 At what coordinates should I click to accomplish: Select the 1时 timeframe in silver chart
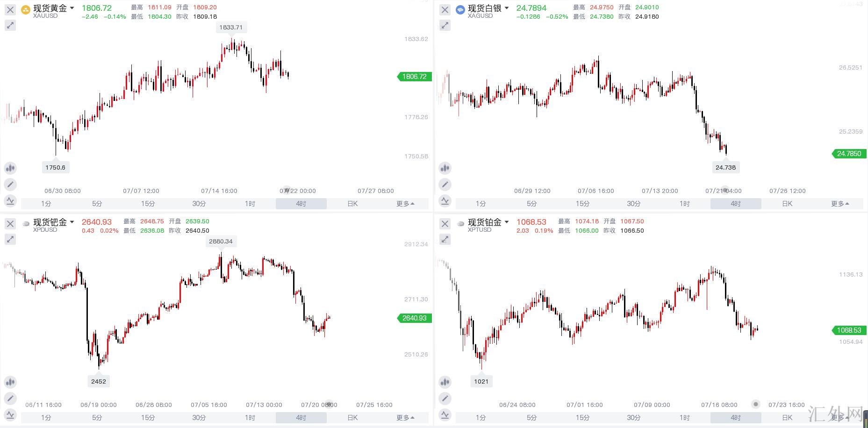click(x=685, y=204)
